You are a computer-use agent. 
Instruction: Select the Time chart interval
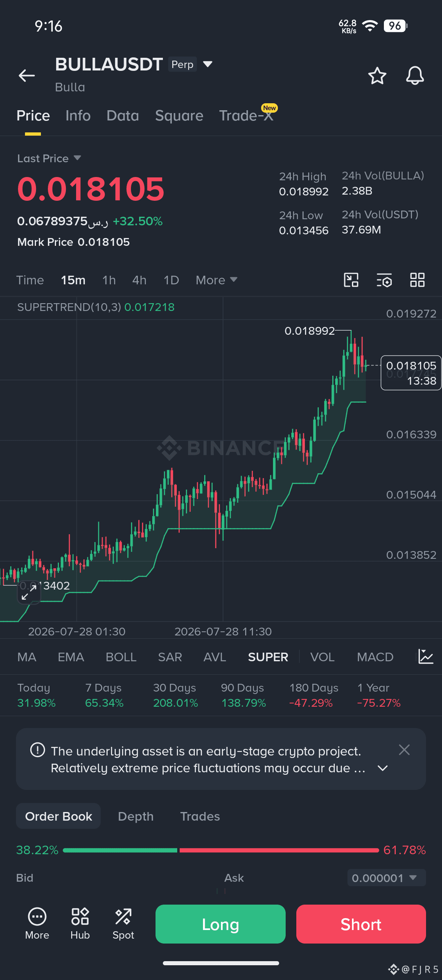tap(30, 280)
